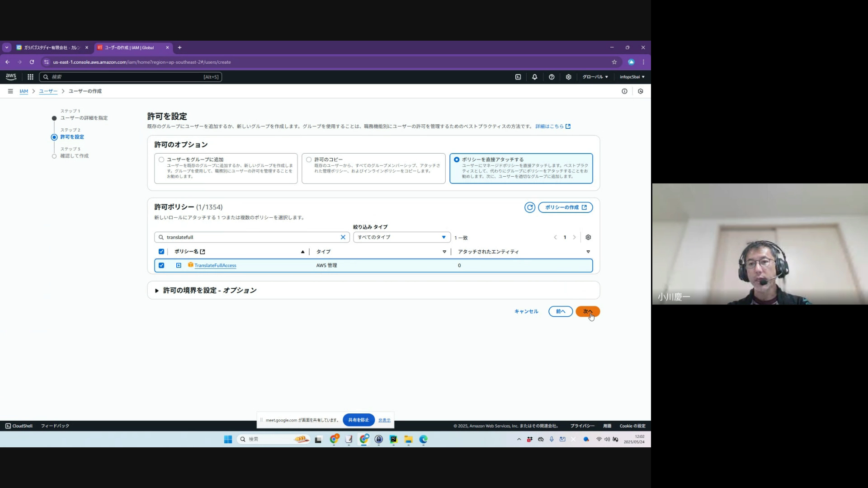Switch to the first browser tab
The width and height of the screenshot is (868, 488).
51,47
